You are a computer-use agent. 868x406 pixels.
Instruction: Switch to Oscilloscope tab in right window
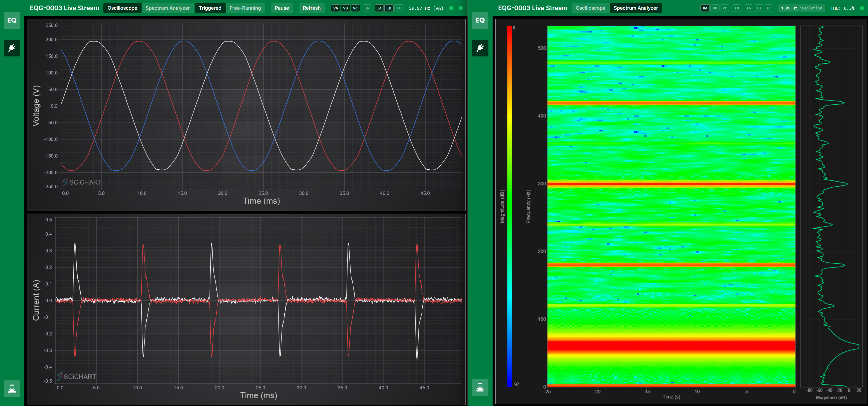[590, 8]
